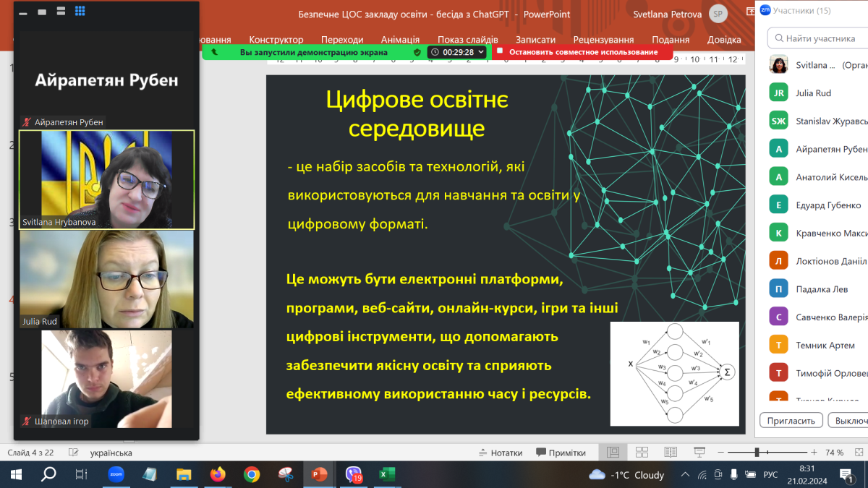Open the українська language status bar selector

click(x=111, y=453)
